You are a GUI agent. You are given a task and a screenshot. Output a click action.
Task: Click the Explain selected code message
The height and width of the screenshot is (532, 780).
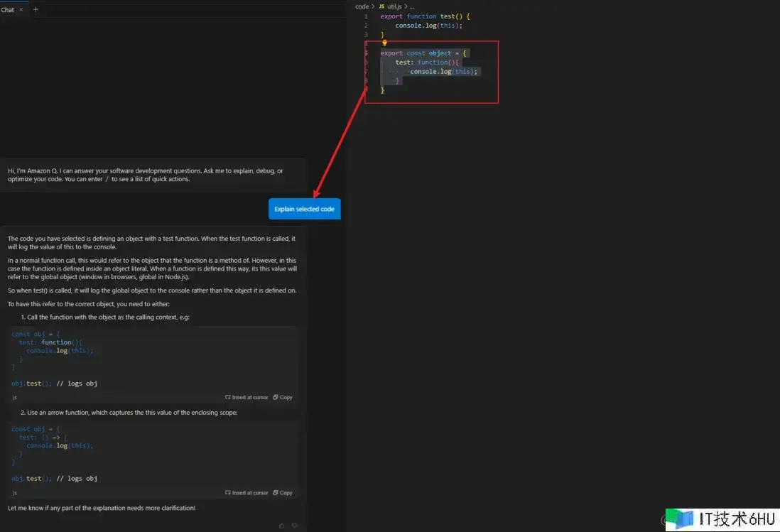(304, 209)
